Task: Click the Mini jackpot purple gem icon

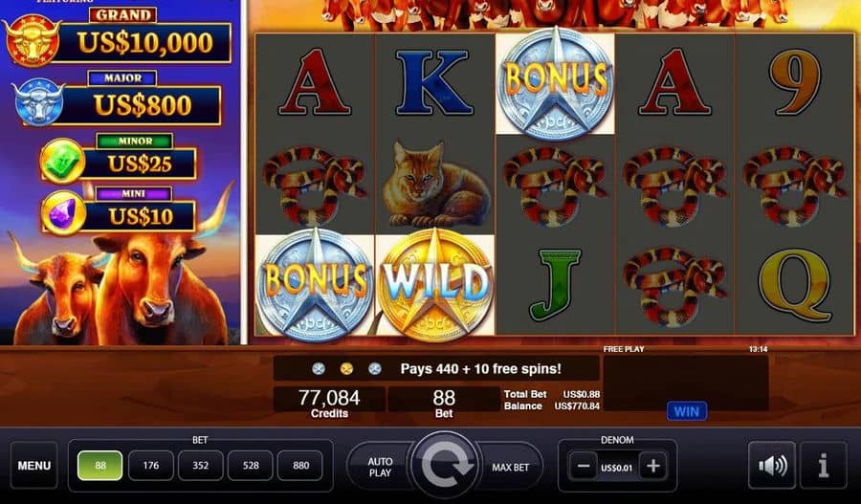Action: point(64,212)
